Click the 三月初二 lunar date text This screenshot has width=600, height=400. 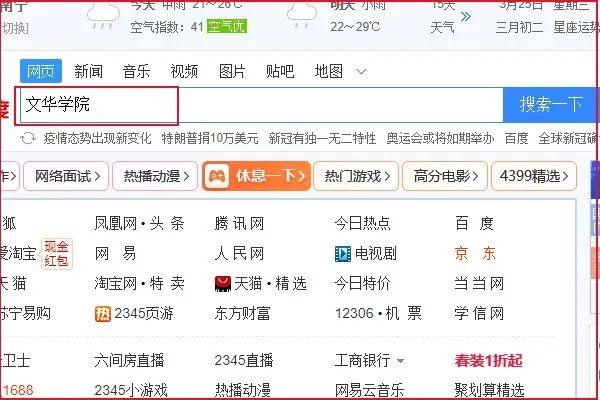pyautogui.click(x=519, y=27)
